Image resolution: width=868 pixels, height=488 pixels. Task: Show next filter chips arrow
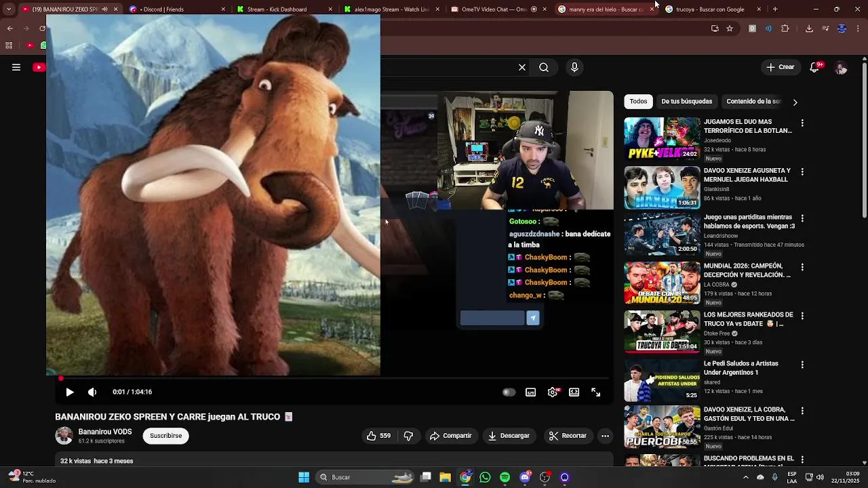[795, 102]
